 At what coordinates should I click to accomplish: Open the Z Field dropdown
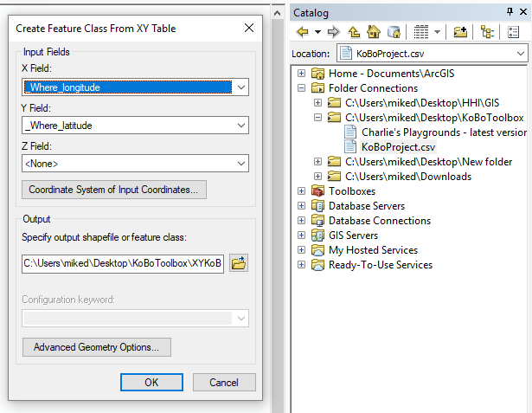click(240, 163)
